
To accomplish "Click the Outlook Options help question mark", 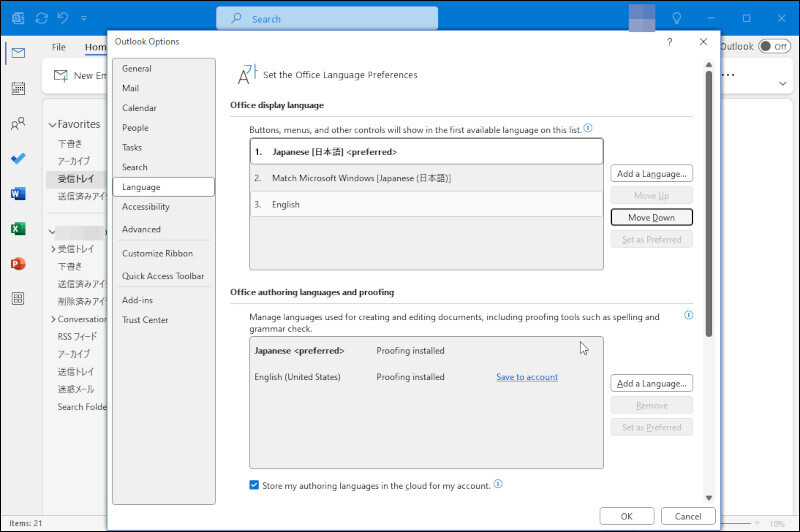I will [x=669, y=42].
